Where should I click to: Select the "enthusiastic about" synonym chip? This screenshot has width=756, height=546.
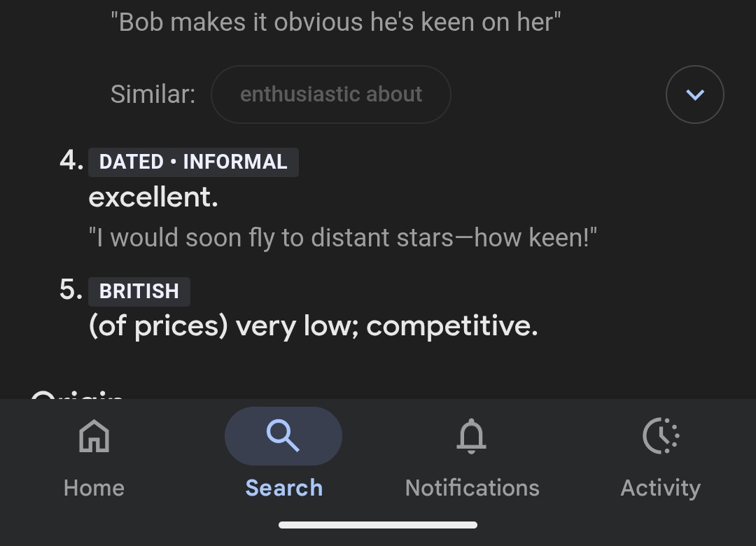click(331, 94)
